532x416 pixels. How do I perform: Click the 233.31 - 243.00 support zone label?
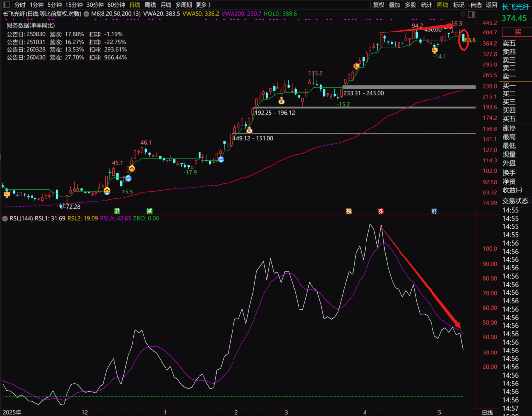[x=364, y=93]
